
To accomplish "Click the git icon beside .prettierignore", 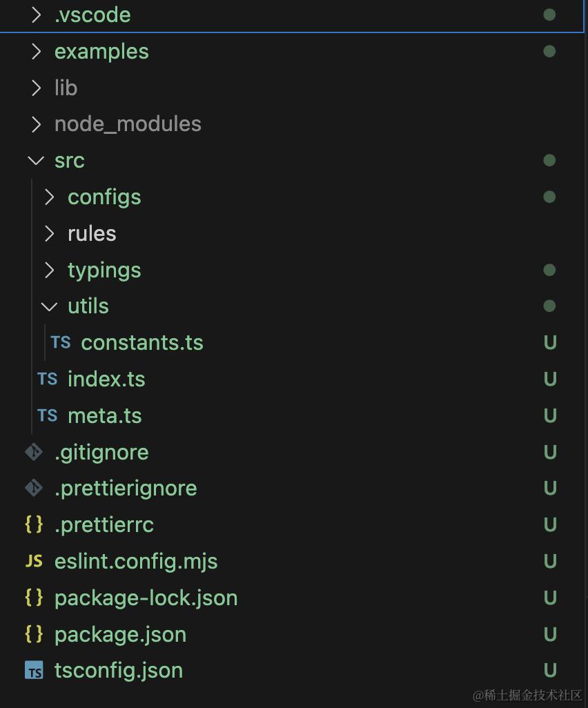I will pyautogui.click(x=34, y=488).
